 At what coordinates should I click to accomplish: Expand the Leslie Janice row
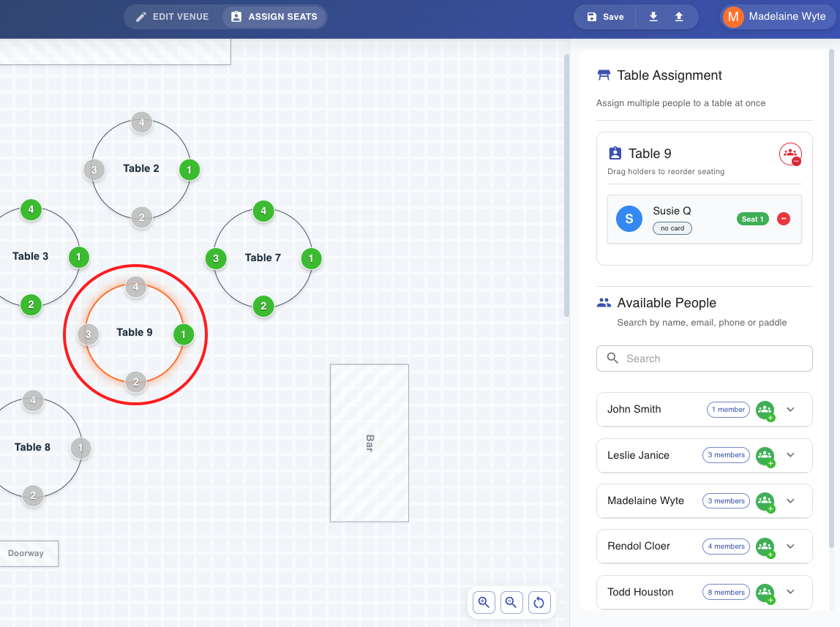[x=790, y=455]
